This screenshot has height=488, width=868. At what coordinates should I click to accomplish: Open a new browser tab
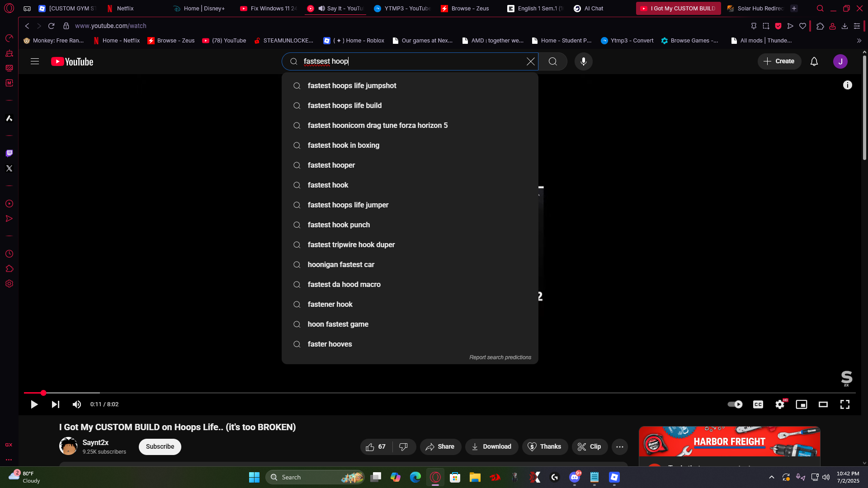(x=794, y=9)
